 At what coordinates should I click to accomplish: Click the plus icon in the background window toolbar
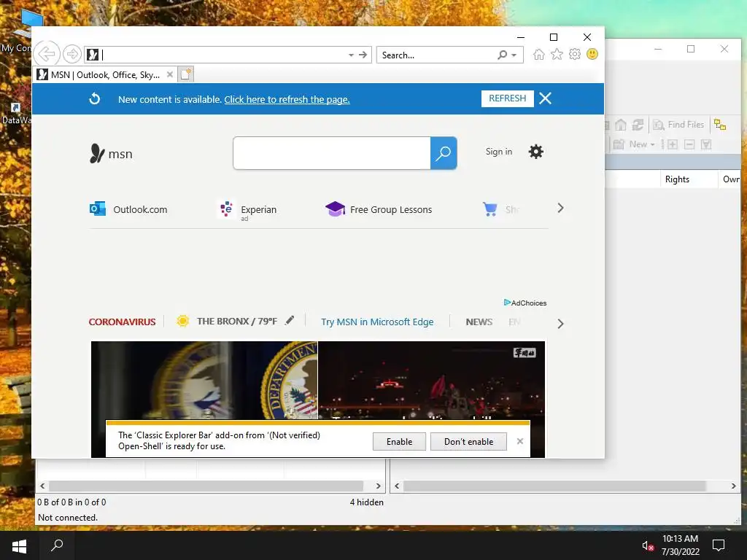coord(672,144)
